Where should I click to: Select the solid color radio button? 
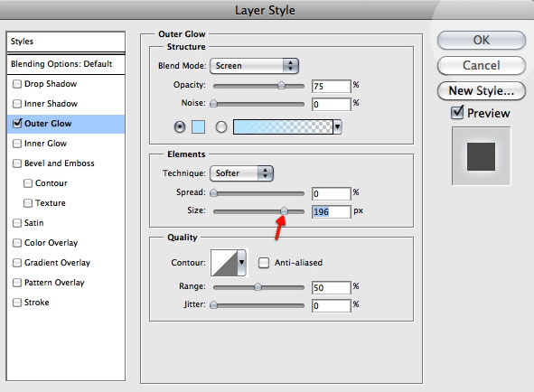click(180, 127)
